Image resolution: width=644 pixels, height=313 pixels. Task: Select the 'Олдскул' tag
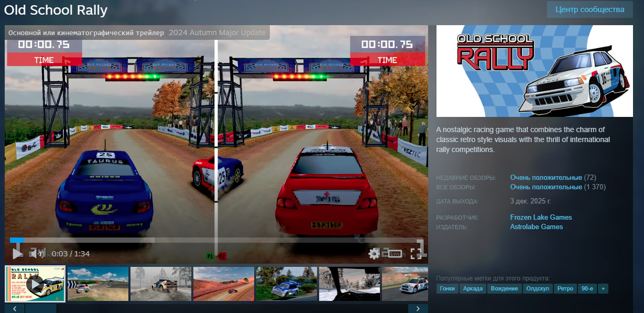click(x=538, y=288)
